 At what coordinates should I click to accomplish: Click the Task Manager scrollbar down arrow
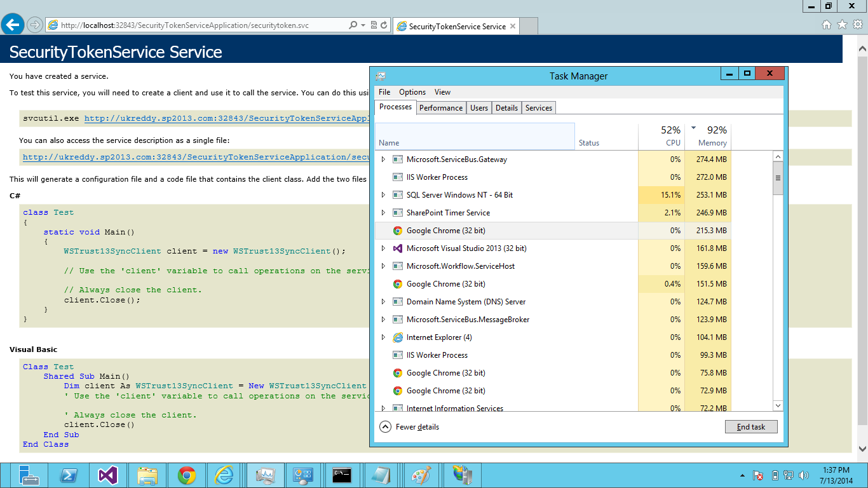778,405
